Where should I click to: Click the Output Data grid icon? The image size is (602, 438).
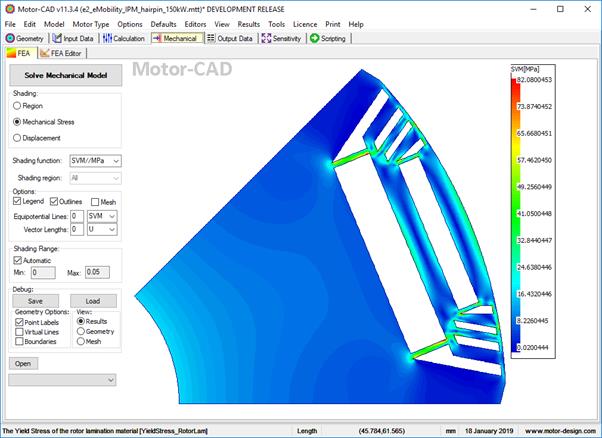point(211,38)
